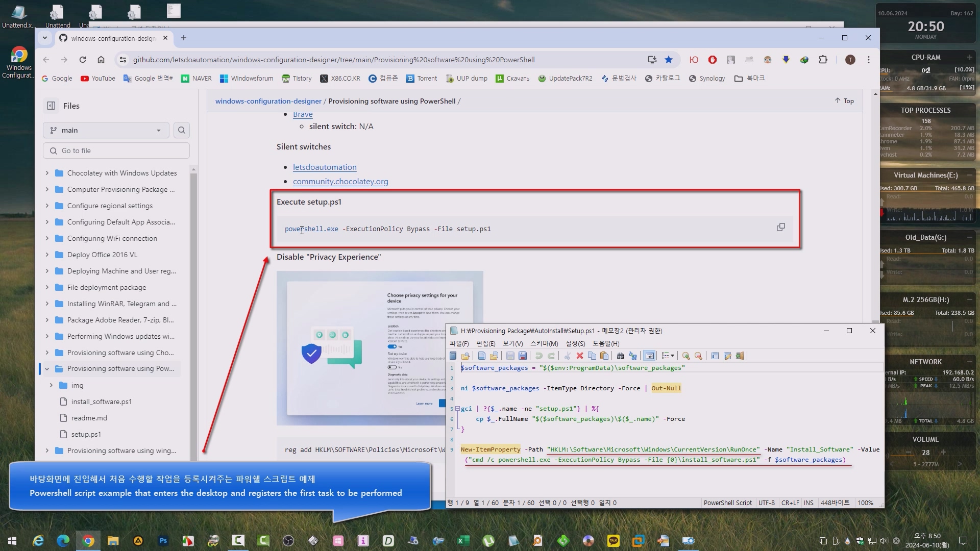The height and width of the screenshot is (551, 980).
Task: Open the Chrome three-dot menu
Action: tap(869, 60)
